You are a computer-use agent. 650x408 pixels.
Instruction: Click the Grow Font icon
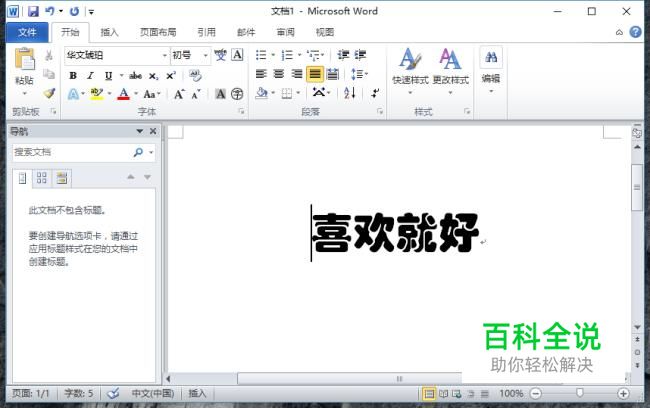(x=179, y=94)
